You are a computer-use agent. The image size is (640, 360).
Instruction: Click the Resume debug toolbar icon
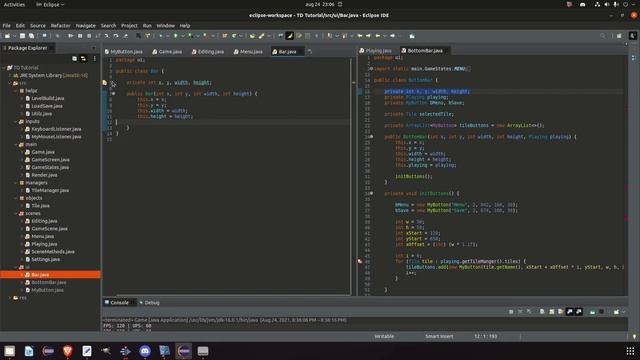[71, 36]
